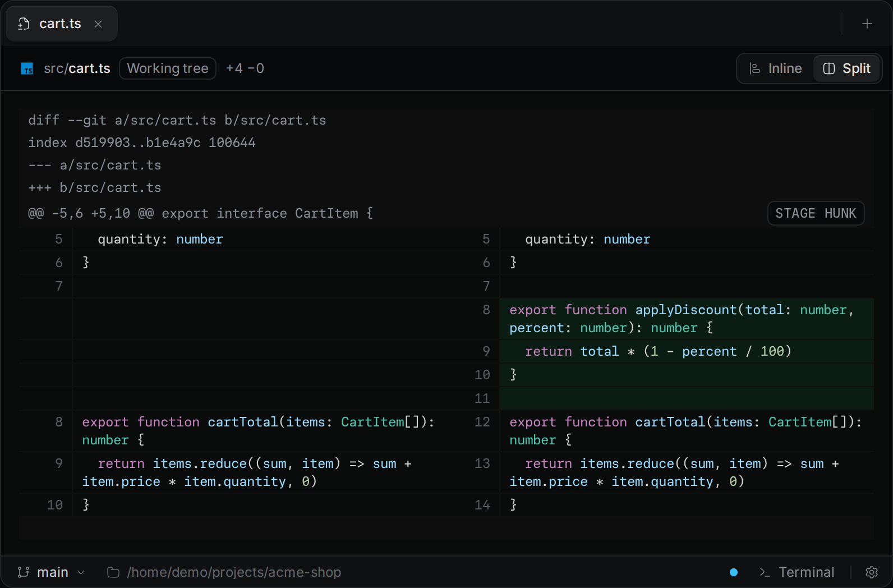Open a new tab with plus icon

coord(867,24)
